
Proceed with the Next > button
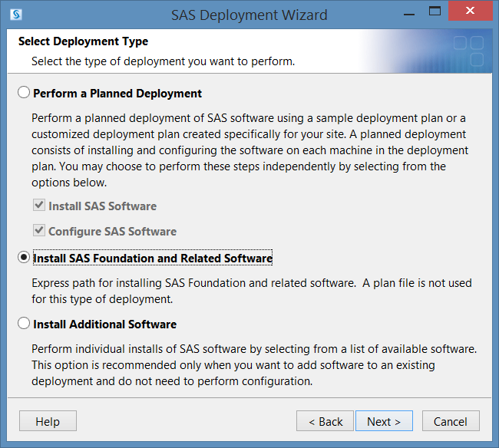(384, 421)
